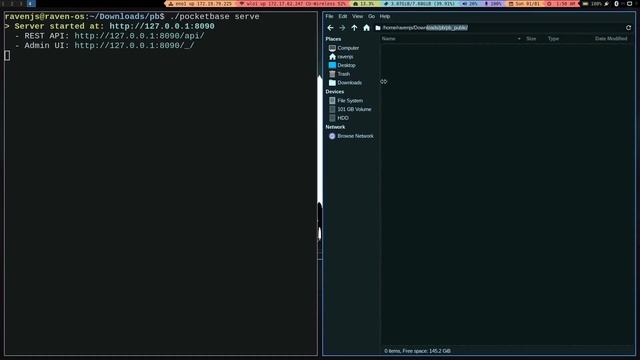Click the Server started URL in terminal

coord(162,26)
